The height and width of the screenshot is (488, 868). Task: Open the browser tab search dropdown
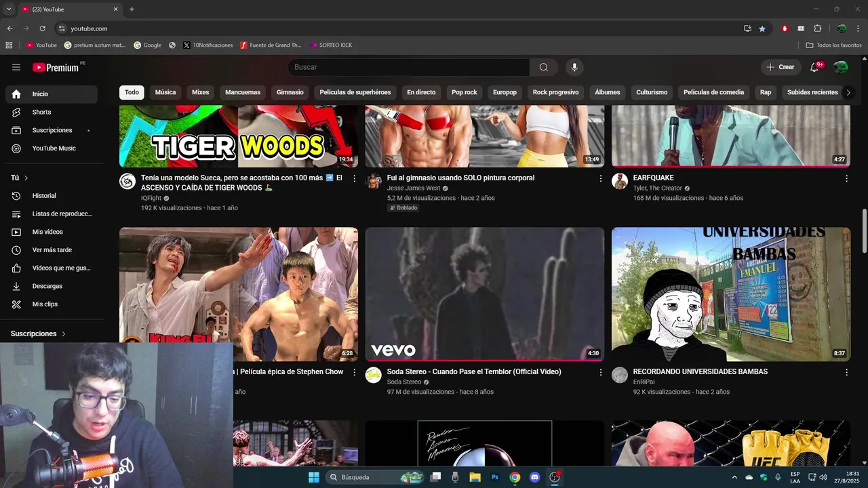point(9,9)
